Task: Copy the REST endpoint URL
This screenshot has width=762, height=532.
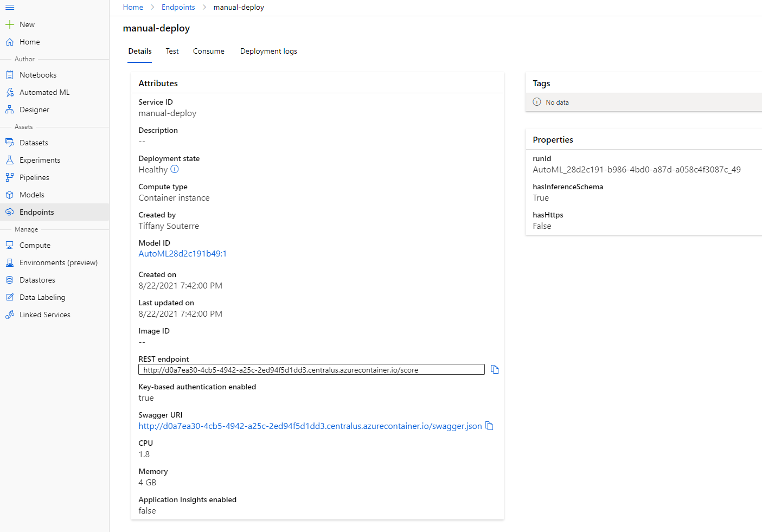Action: pos(495,369)
